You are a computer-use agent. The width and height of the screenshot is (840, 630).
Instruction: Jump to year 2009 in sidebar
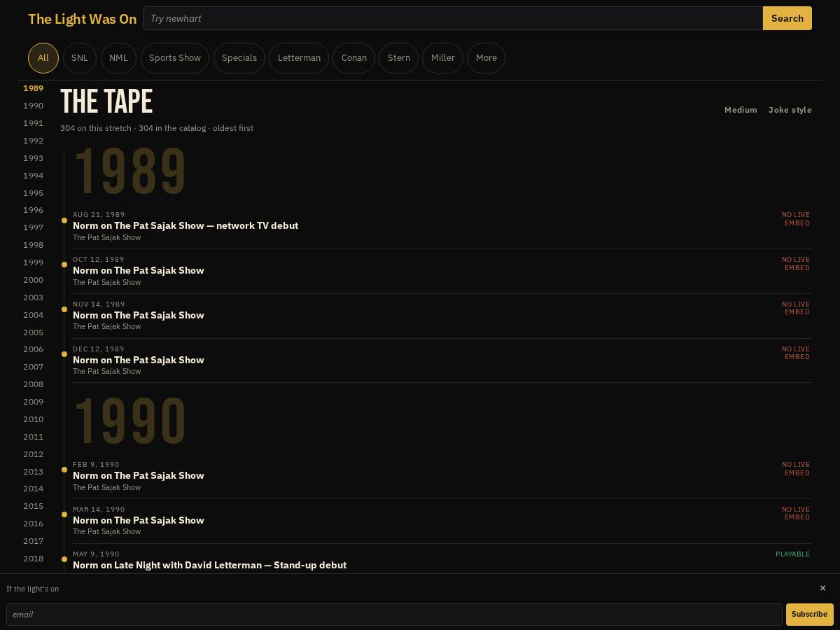33,402
